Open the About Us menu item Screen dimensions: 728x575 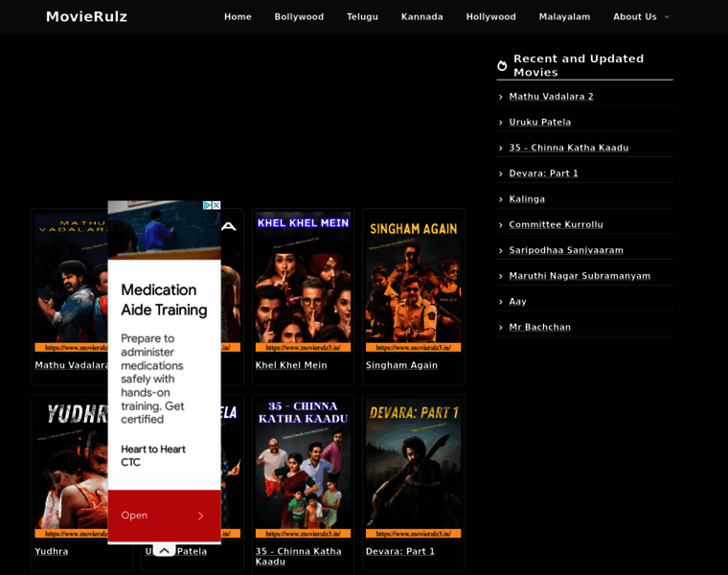pos(635,16)
